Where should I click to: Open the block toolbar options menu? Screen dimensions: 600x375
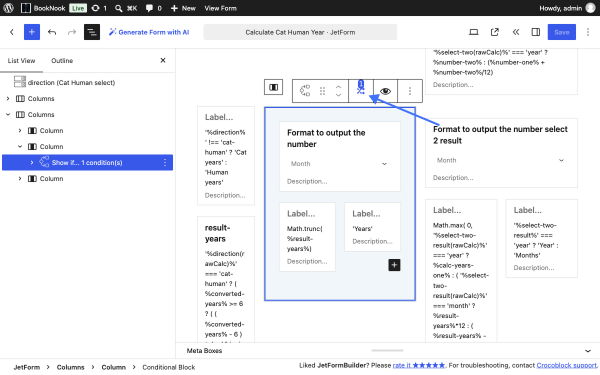pyautogui.click(x=410, y=91)
